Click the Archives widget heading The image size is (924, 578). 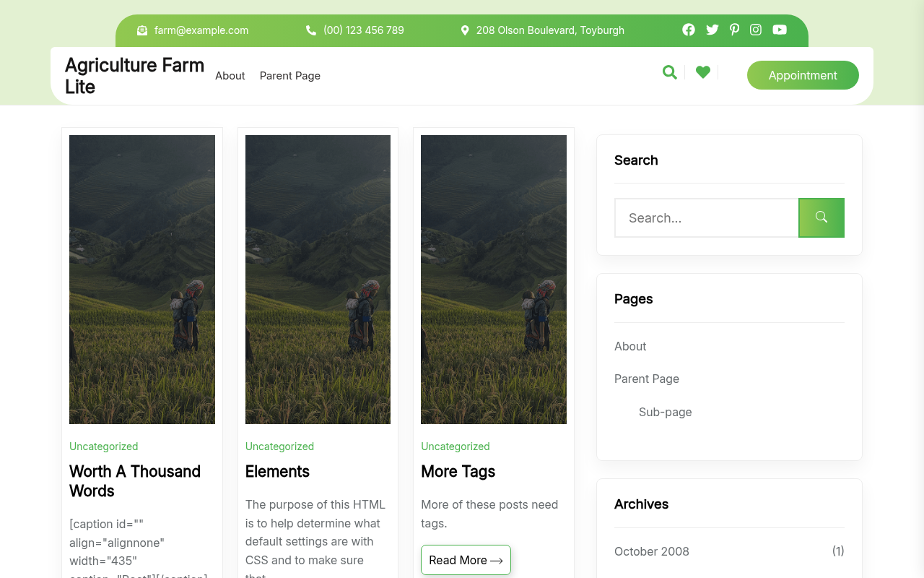tap(642, 504)
